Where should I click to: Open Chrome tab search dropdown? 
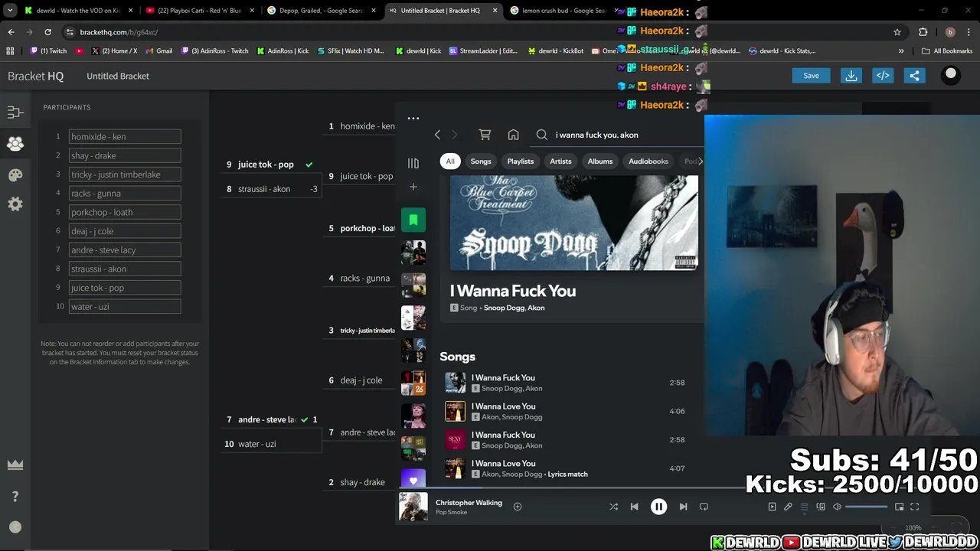tap(10, 11)
